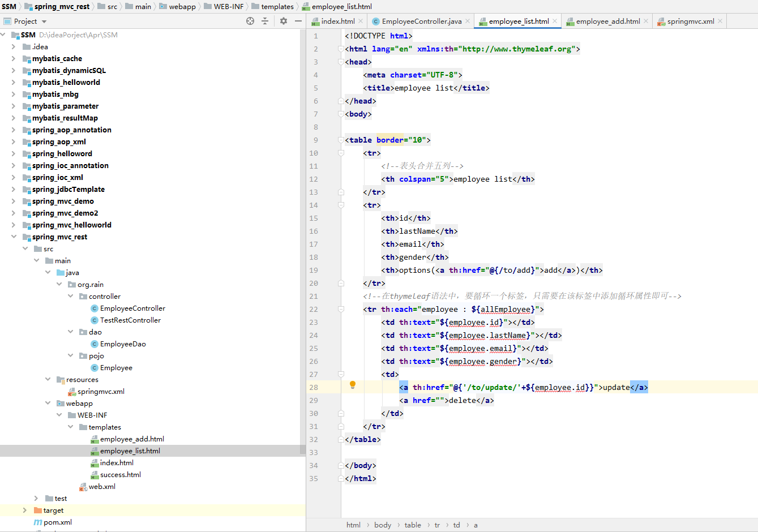Collapse the webapp folder

pos(48,404)
